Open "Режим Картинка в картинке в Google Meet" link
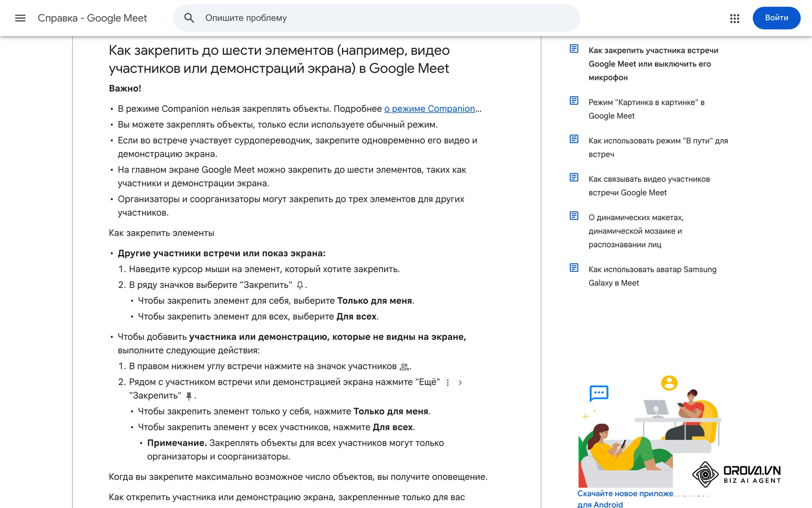This screenshot has width=812, height=508. click(647, 109)
